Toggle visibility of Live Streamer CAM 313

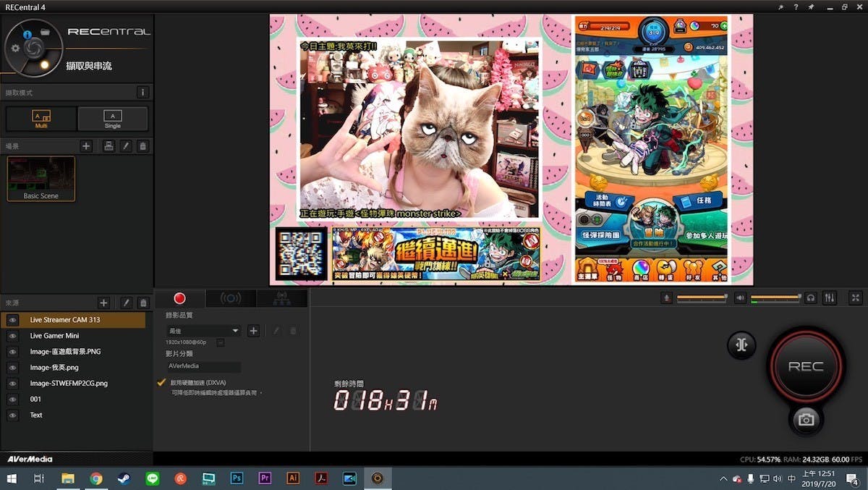(12, 320)
